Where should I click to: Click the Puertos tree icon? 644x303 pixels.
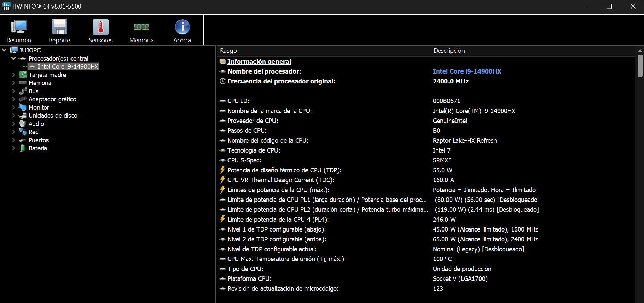(23, 140)
